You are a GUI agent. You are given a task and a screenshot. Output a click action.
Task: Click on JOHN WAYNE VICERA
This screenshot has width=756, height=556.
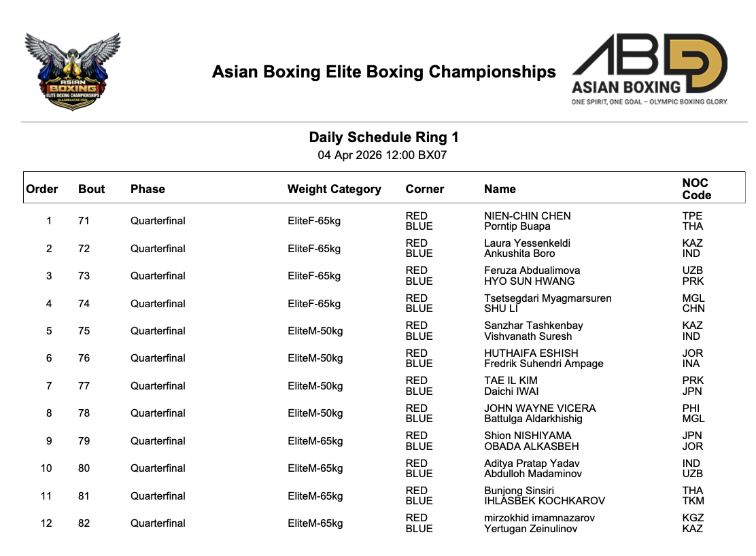coord(540,409)
